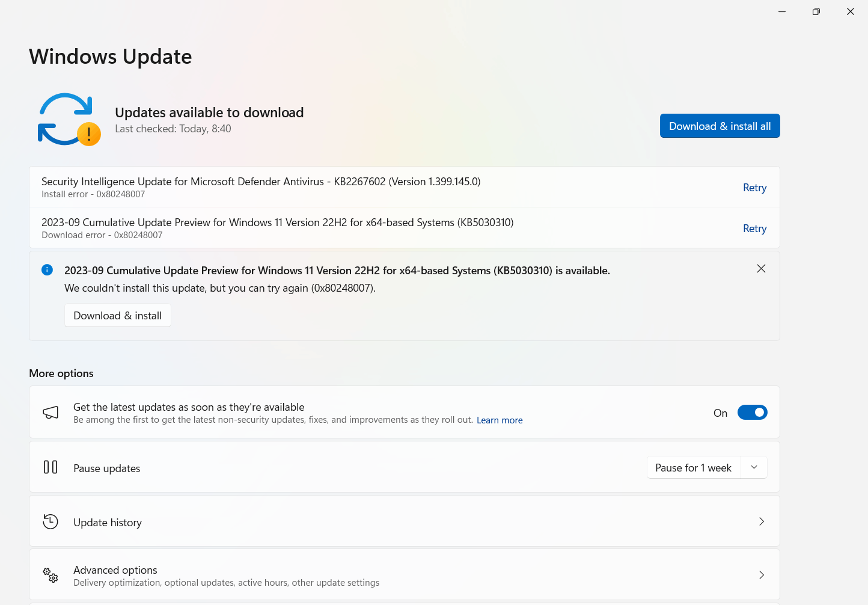
Task: Click the Security Intelligence Update KB2267602 title
Action: pyautogui.click(x=261, y=182)
